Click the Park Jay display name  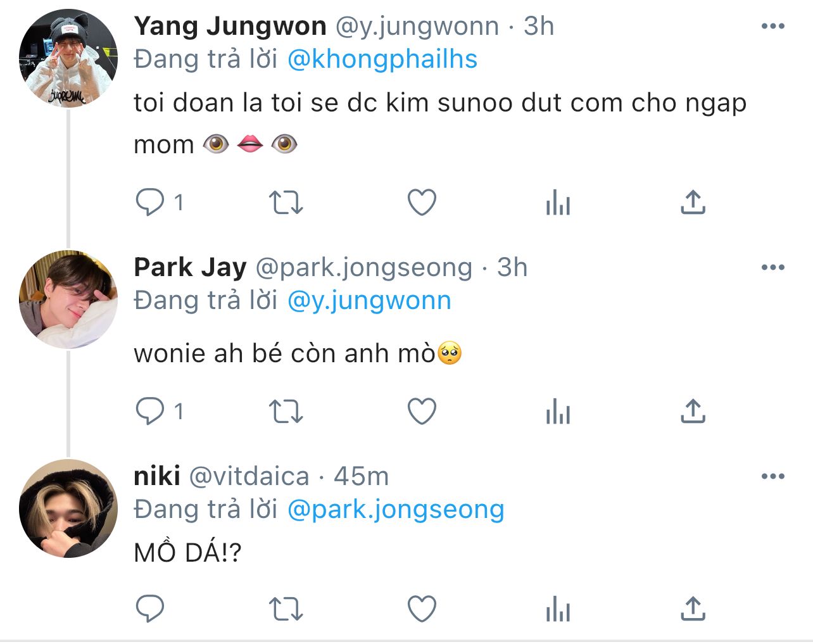tap(190, 268)
